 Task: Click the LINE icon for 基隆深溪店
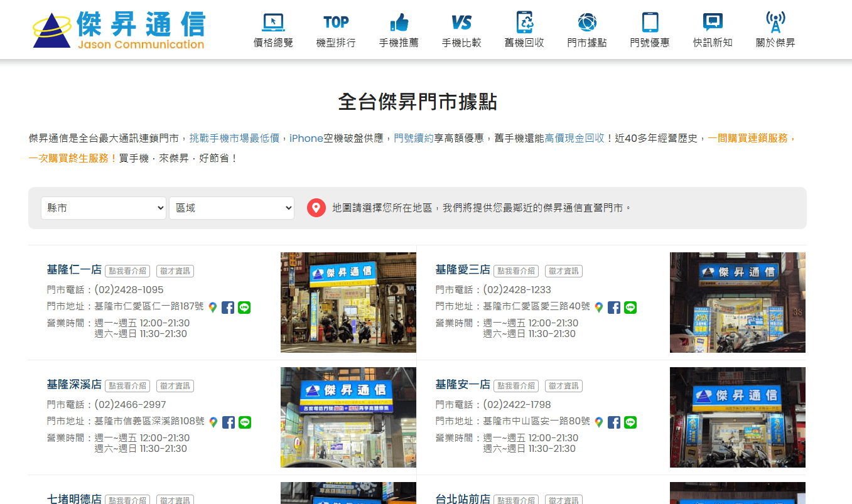coord(244,422)
